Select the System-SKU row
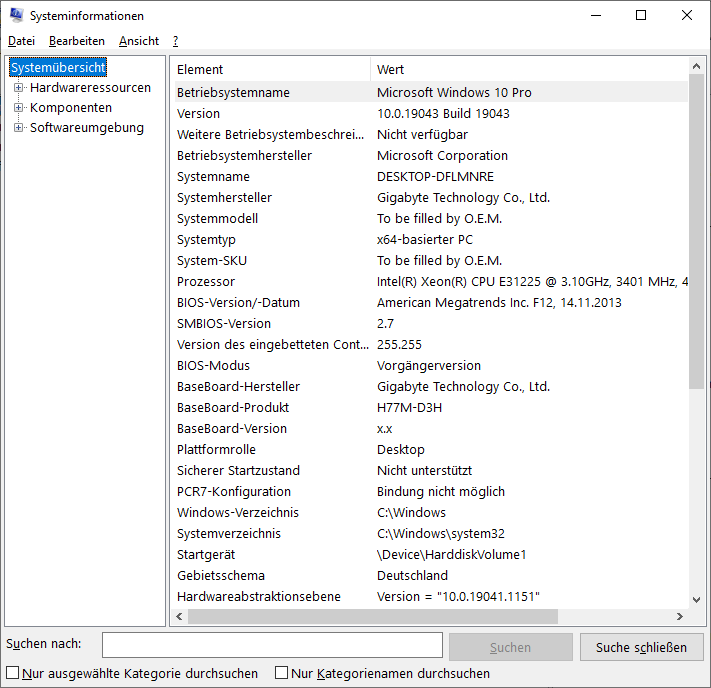 tap(431, 260)
